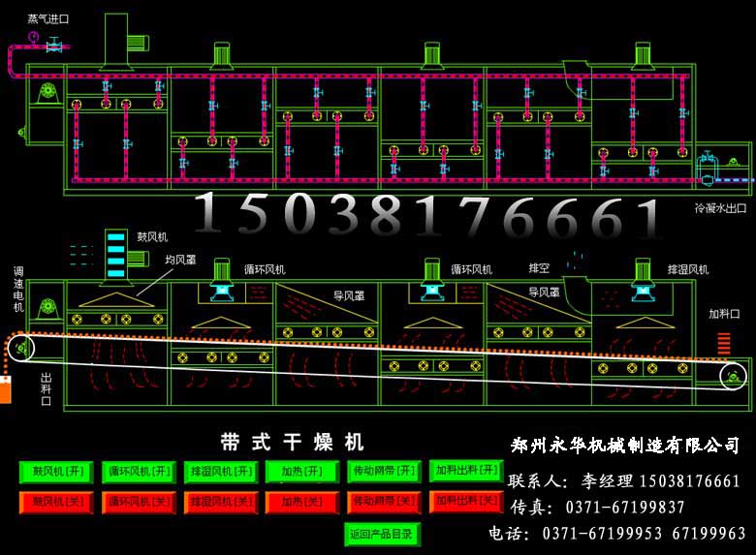This screenshot has height=555, width=756.
Task: Click the speed-regulating motor icon beside 调速电机
Action: pos(46,309)
